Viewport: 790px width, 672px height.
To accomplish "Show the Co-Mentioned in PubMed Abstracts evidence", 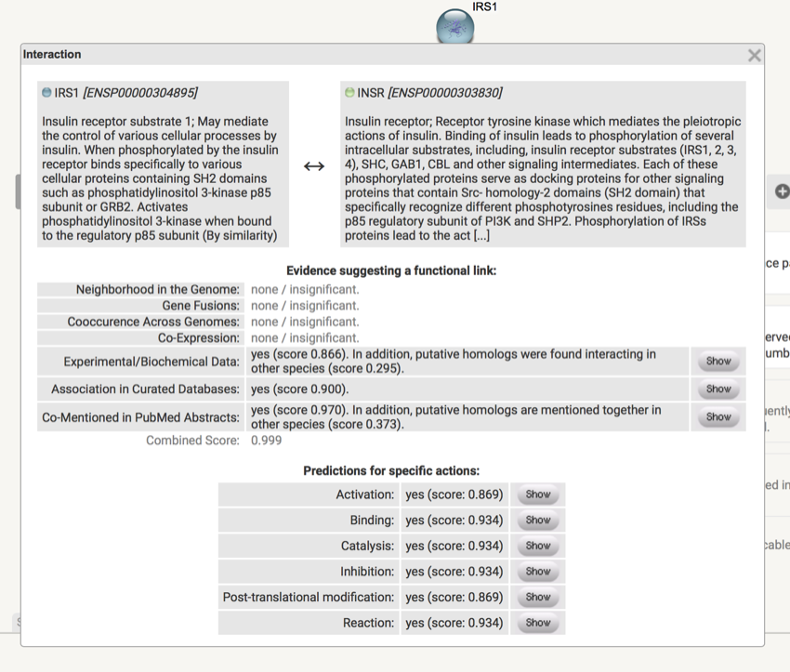I will click(x=718, y=417).
